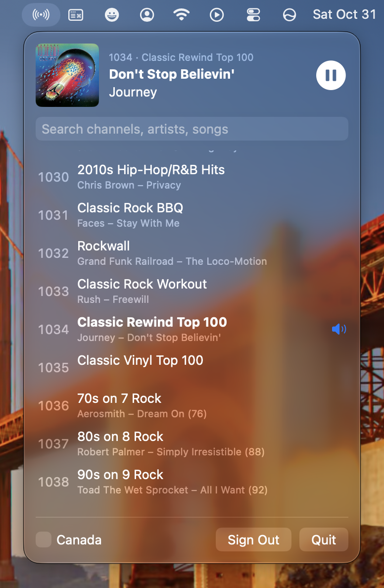Toggle the Canada checkbox
This screenshot has width=384, height=588.
click(x=44, y=539)
